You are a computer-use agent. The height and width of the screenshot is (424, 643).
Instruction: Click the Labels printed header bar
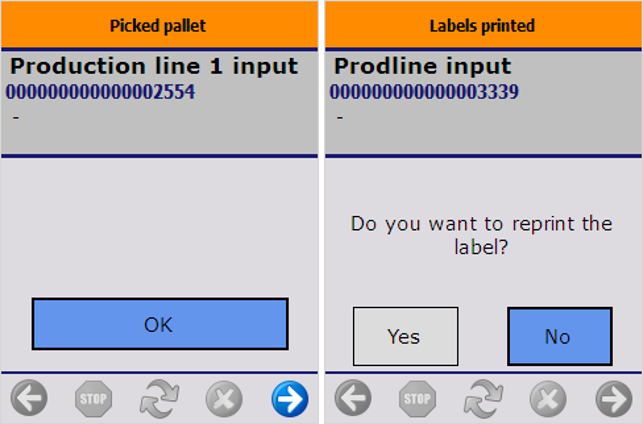point(482,25)
